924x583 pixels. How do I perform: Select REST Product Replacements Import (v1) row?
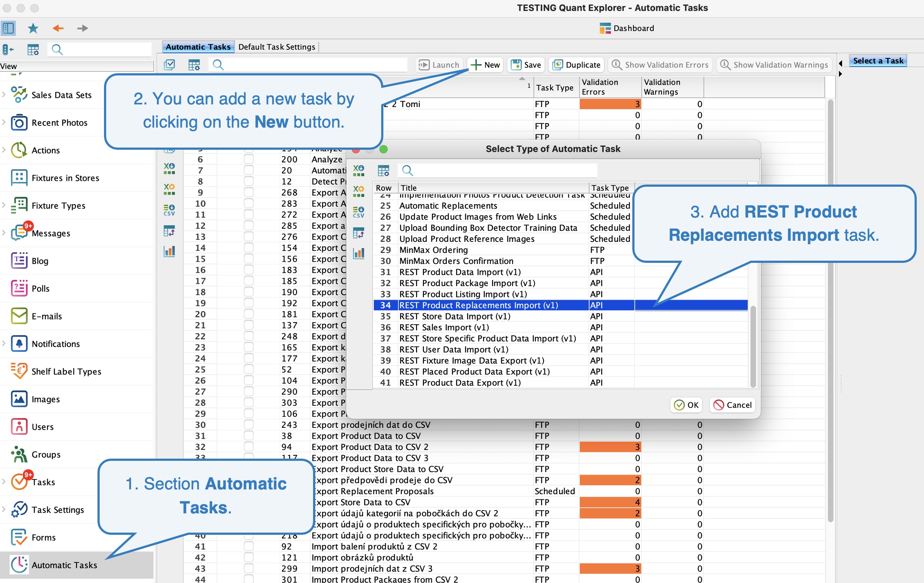(560, 305)
